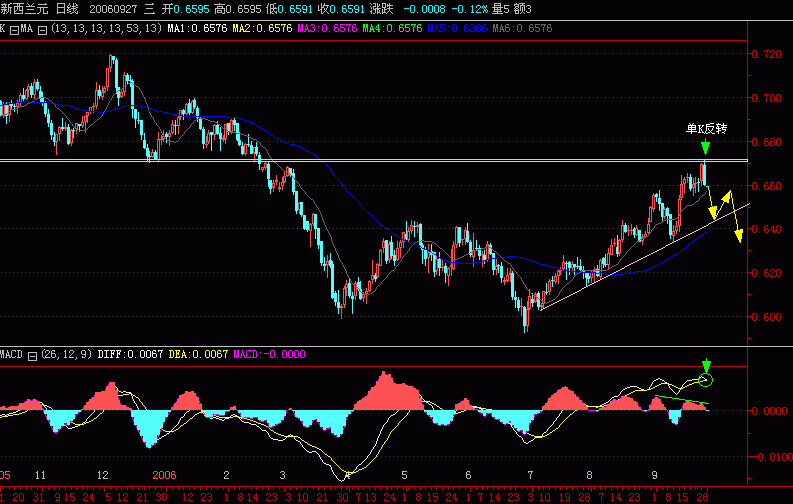793x504 pixels.
Task: Click the 低0.6591 low price value
Action: point(289,9)
